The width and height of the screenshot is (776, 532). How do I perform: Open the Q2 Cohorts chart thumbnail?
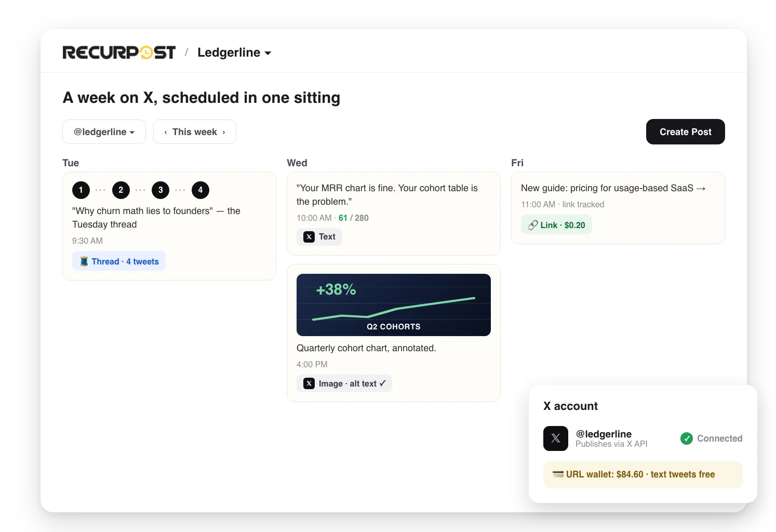[394, 305]
